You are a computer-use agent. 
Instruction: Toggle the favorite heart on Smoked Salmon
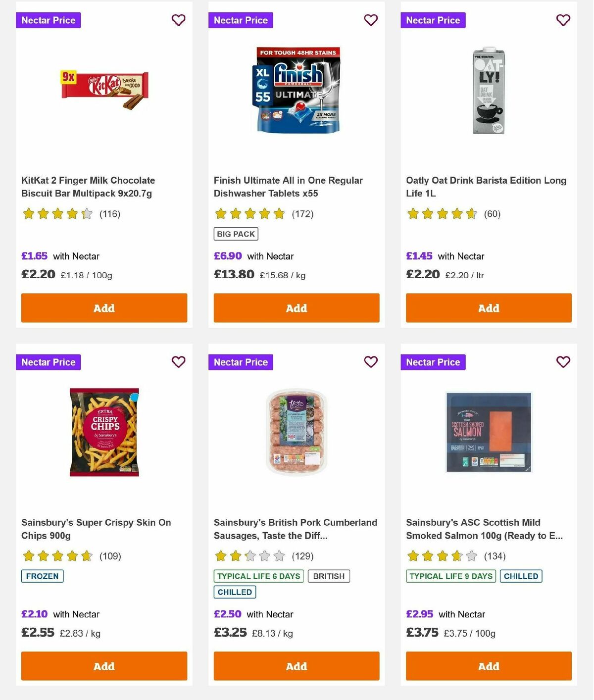tap(562, 362)
